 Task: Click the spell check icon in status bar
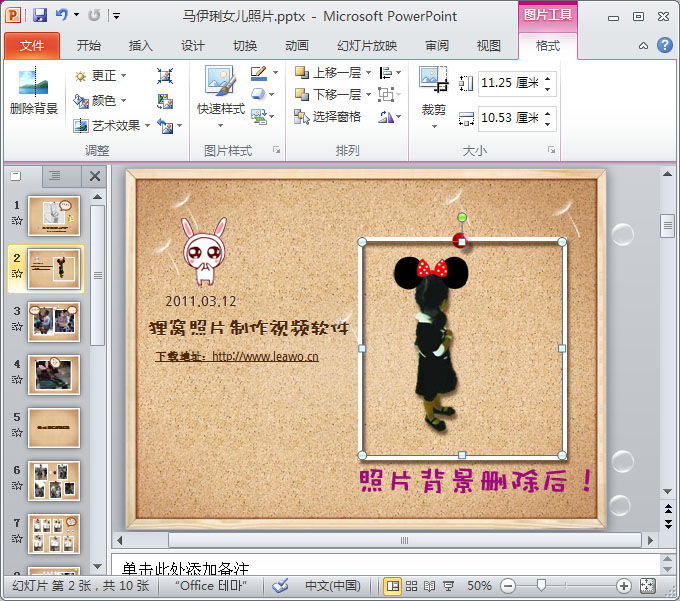tap(281, 586)
